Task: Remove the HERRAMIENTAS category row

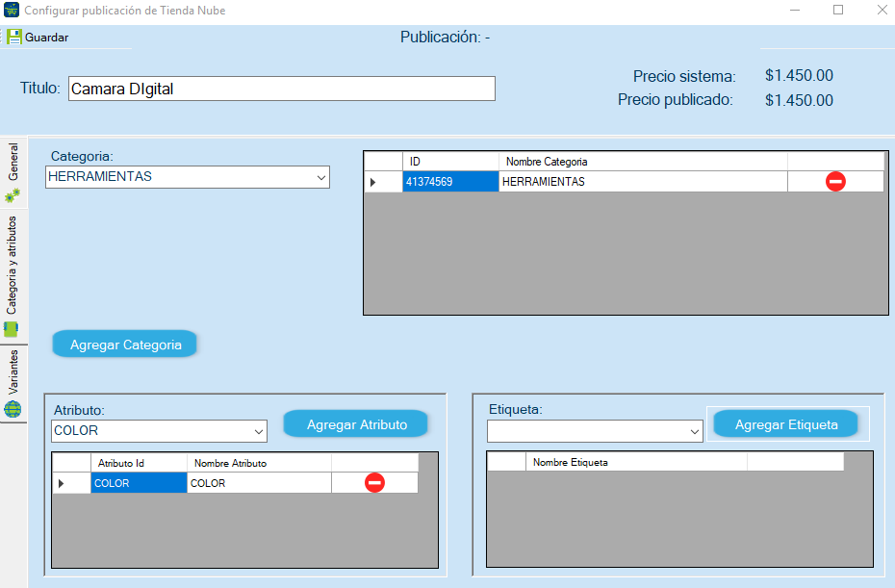Action: tap(835, 182)
